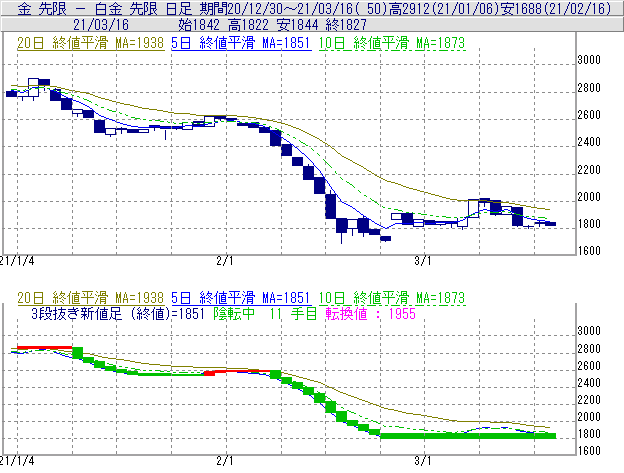This screenshot has height=473, width=624.
Task: Click the 3000 axis label on the upper chart
Action: click(589, 60)
